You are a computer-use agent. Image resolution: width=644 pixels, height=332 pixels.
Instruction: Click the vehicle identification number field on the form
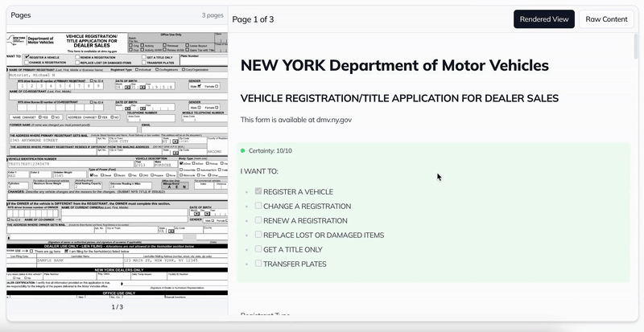pos(70,164)
